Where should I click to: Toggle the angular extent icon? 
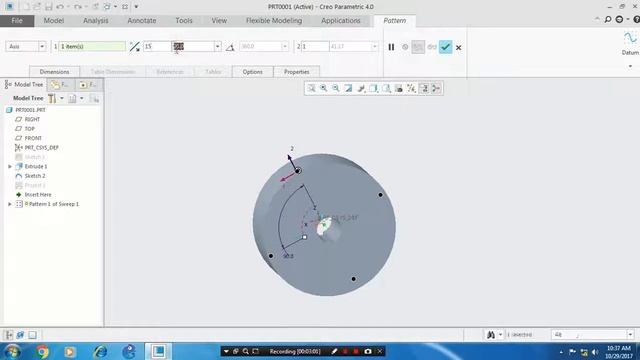230,47
